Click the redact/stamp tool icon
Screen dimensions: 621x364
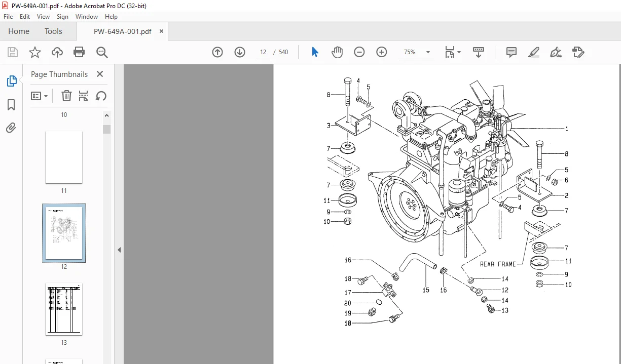(578, 52)
